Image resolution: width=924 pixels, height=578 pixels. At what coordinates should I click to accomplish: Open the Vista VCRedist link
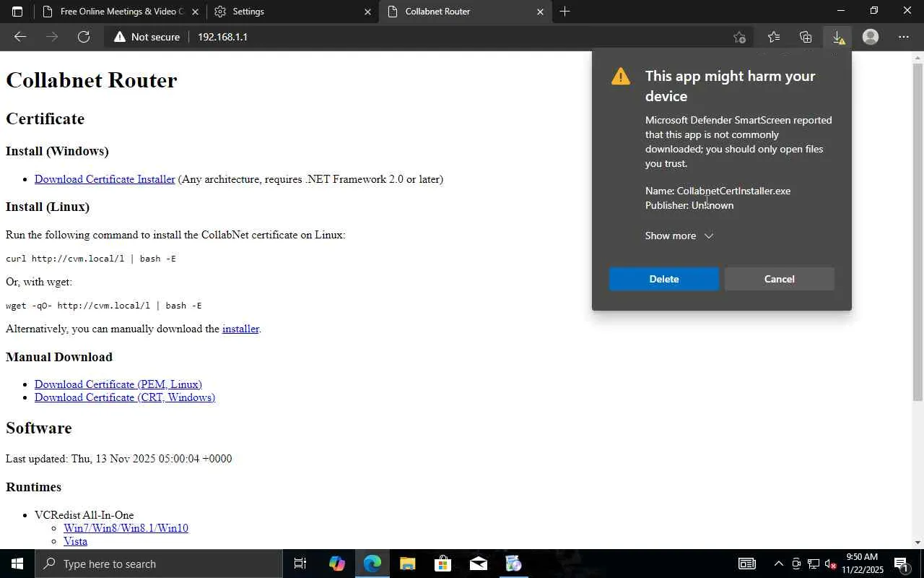tap(75, 541)
